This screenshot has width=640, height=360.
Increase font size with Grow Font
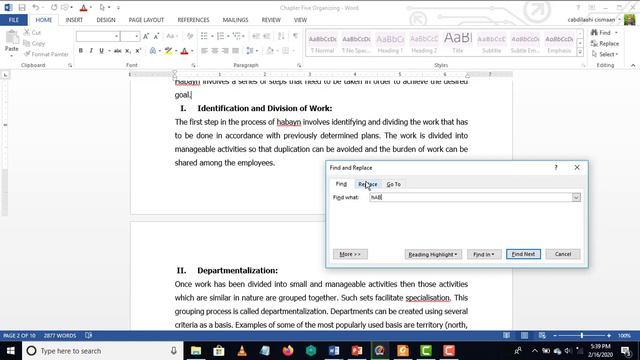146,36
